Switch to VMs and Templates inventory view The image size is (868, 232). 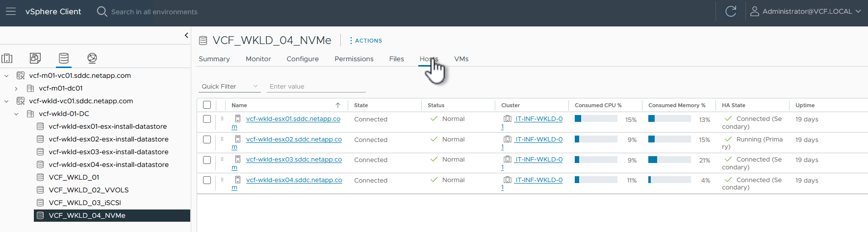pyautogui.click(x=35, y=58)
